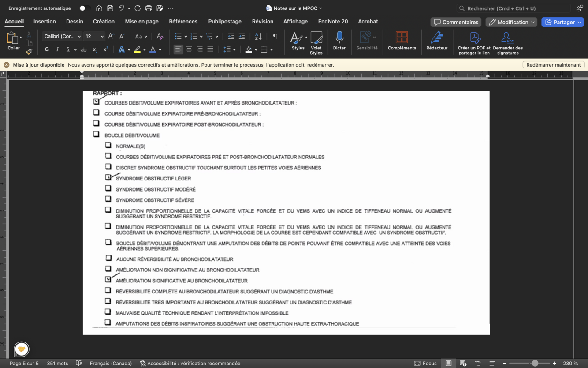Open numbered list style dropdown arrow
The width and height of the screenshot is (588, 368).
201,37
